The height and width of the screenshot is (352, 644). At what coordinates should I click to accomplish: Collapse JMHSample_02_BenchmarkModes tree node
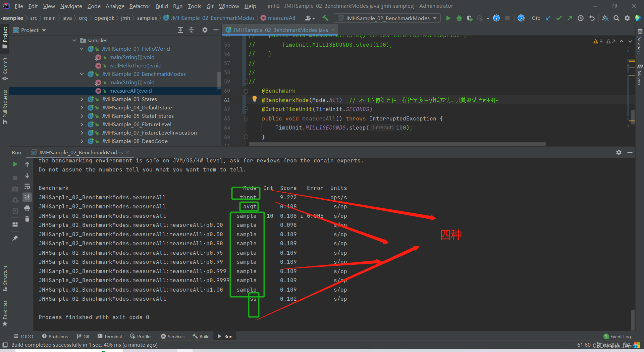click(82, 74)
